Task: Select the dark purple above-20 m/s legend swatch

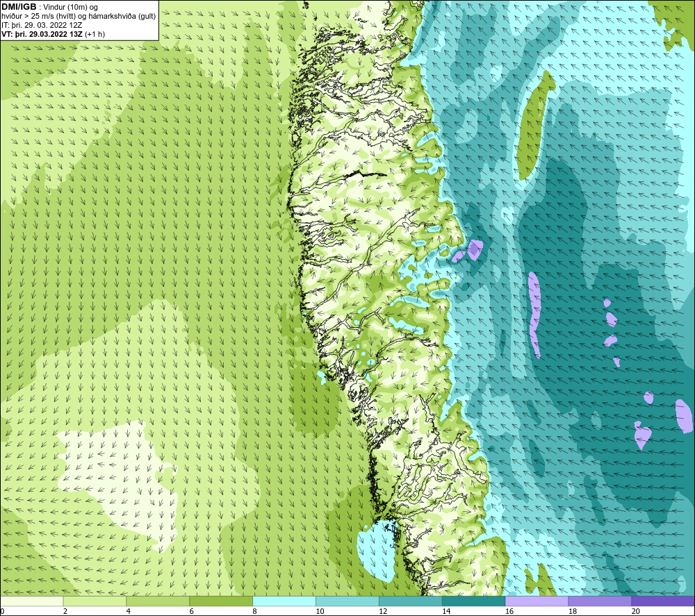Action: coord(663,601)
